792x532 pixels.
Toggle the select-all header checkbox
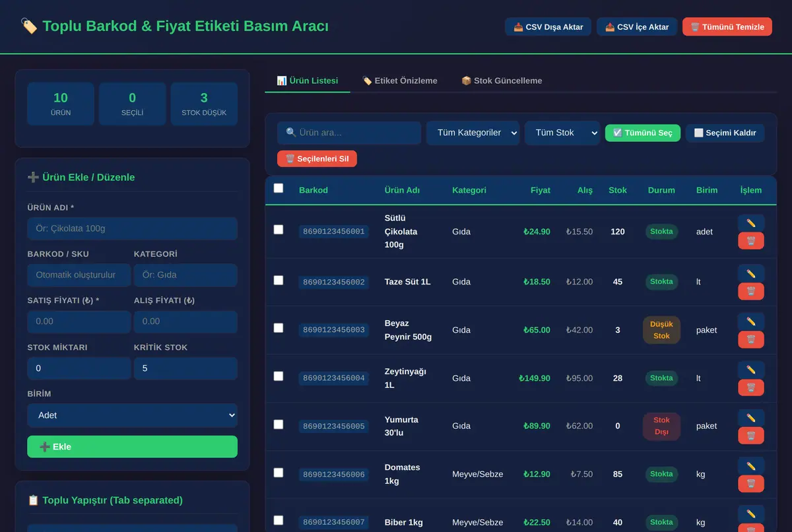279,188
